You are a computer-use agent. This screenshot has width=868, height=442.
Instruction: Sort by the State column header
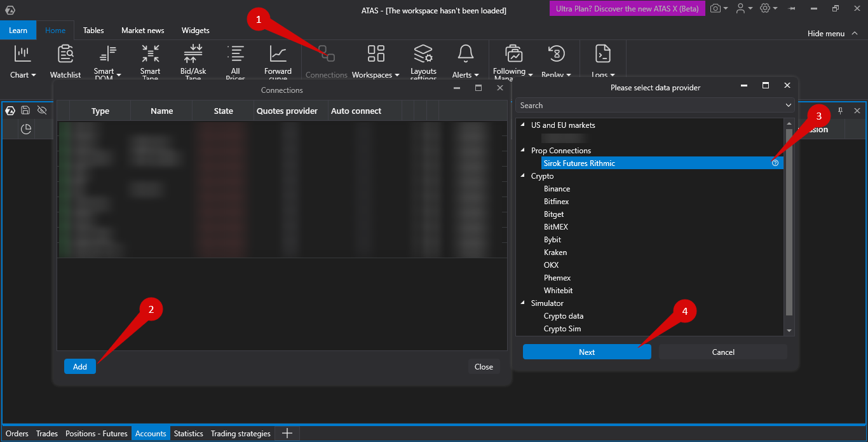(x=223, y=111)
